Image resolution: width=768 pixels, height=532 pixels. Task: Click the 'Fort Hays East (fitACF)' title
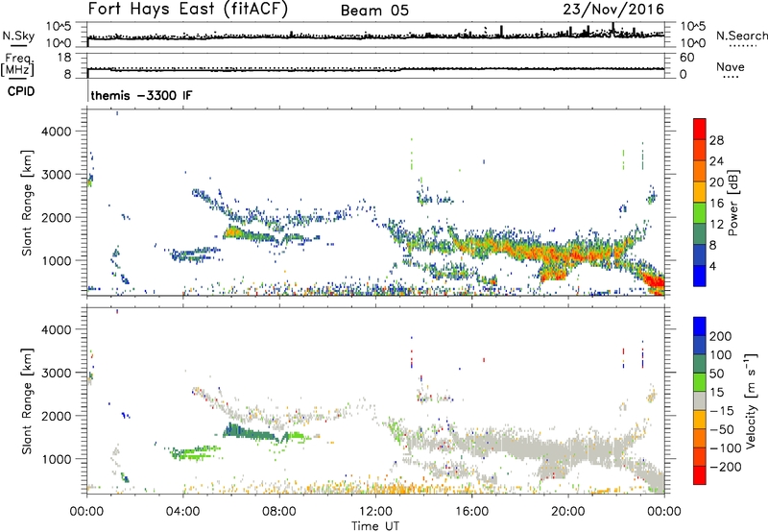tap(188, 9)
